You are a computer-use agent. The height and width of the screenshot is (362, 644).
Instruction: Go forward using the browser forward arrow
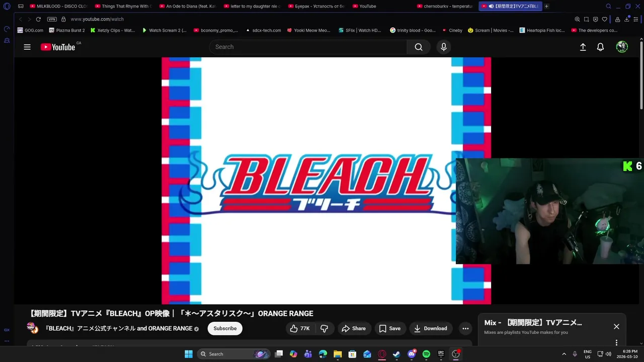tap(29, 19)
